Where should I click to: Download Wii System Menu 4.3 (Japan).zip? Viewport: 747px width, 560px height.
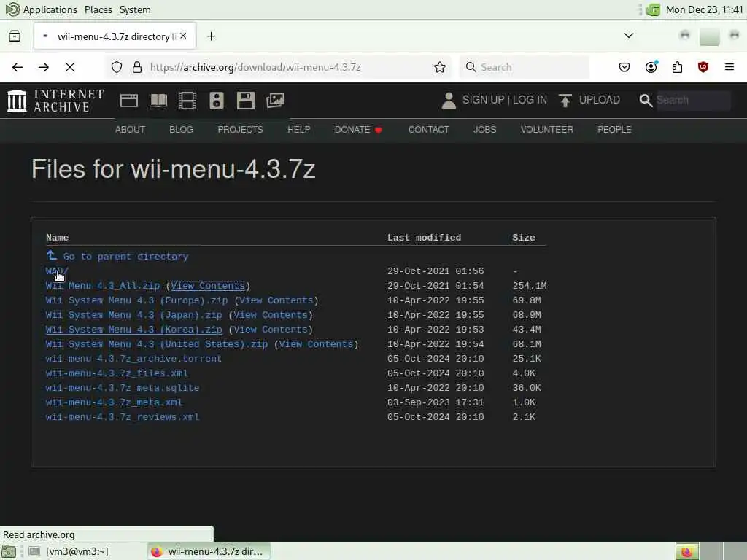click(134, 315)
